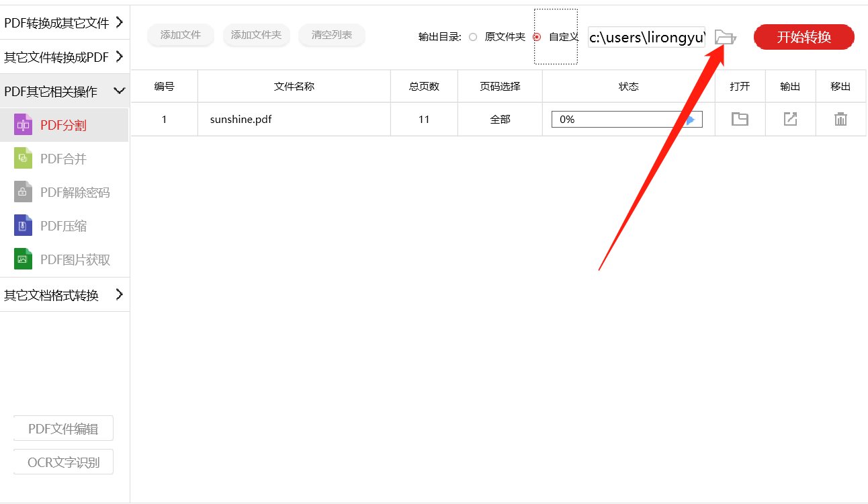Open the PDF文件编辑 feature
The width and height of the screenshot is (868, 504).
(x=63, y=428)
